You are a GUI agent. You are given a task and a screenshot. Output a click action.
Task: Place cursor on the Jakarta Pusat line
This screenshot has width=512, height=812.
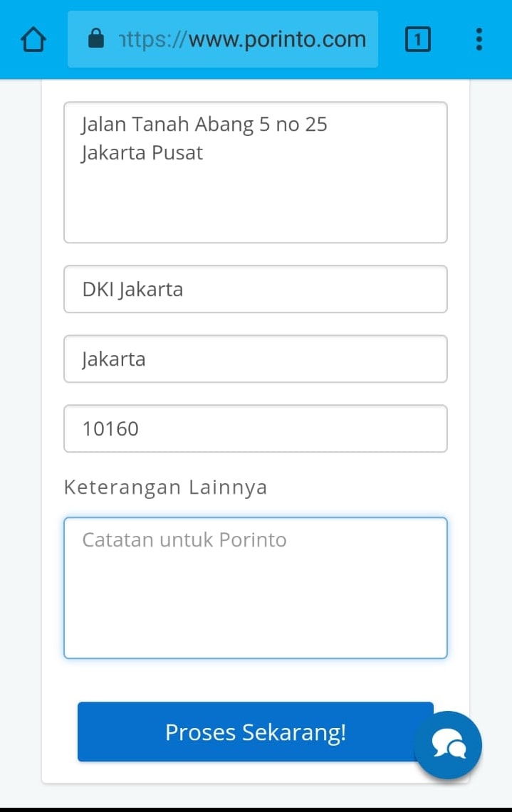tap(142, 153)
